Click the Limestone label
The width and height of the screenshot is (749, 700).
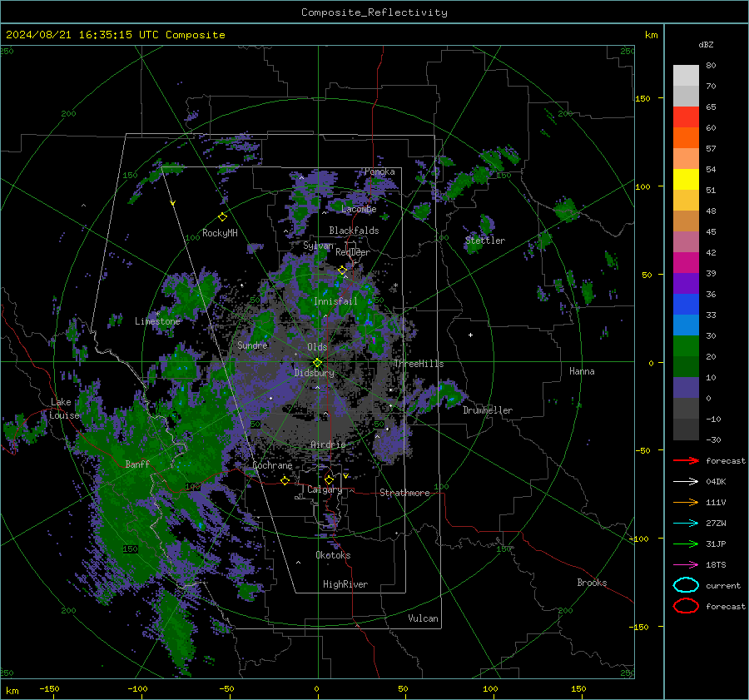pos(157,321)
